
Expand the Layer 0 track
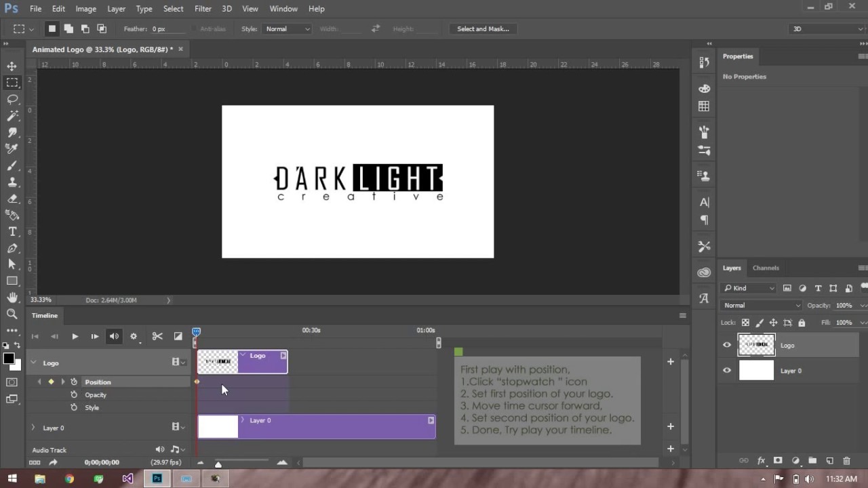[x=33, y=428]
